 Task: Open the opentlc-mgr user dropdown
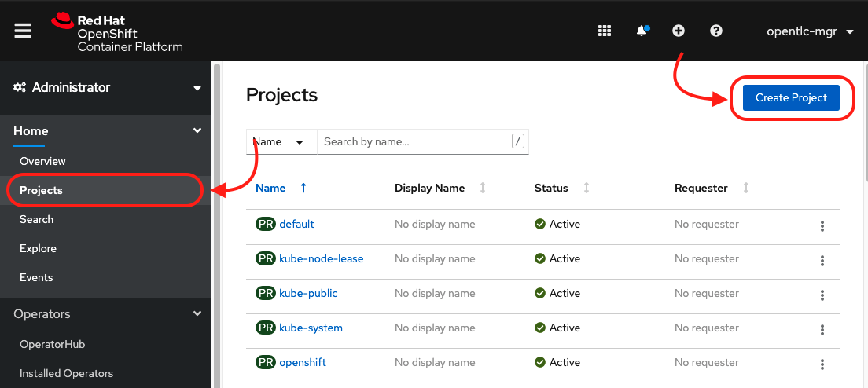810,31
